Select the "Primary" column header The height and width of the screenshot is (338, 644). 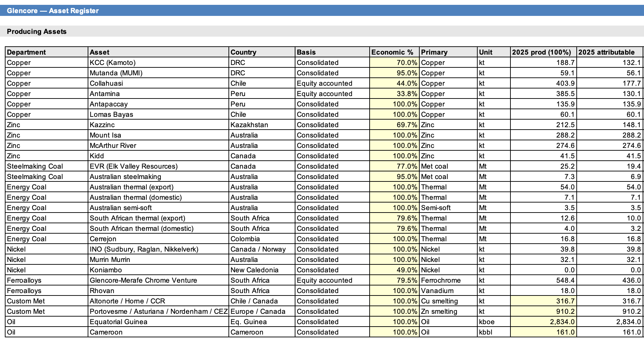[448, 52]
